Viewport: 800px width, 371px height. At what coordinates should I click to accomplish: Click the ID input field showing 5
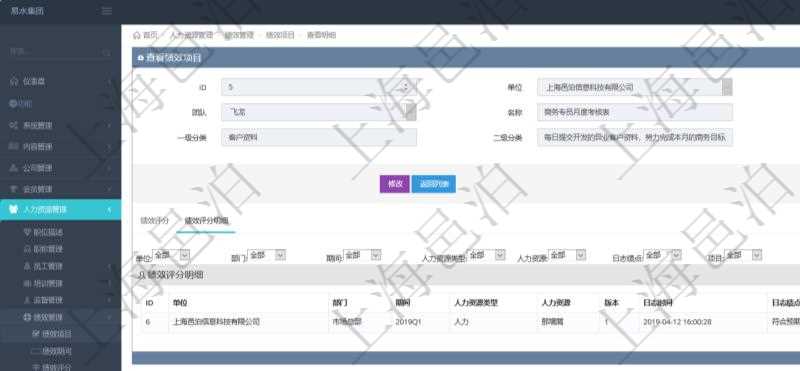319,87
